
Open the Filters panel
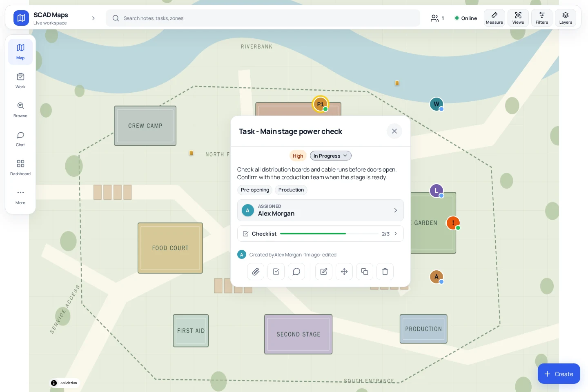541,18
